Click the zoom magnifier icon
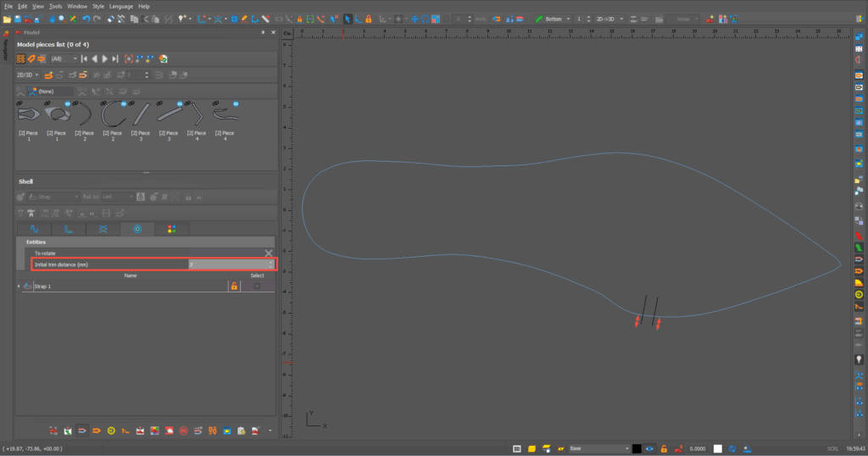 pyautogui.click(x=62, y=19)
